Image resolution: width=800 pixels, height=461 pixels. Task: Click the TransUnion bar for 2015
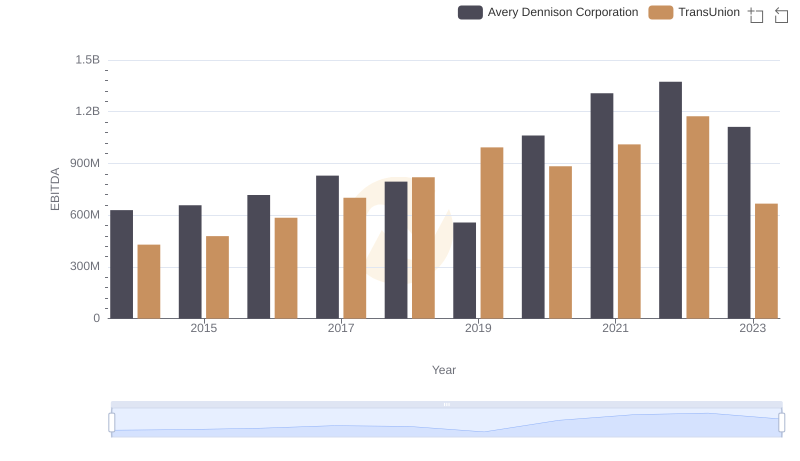217,277
